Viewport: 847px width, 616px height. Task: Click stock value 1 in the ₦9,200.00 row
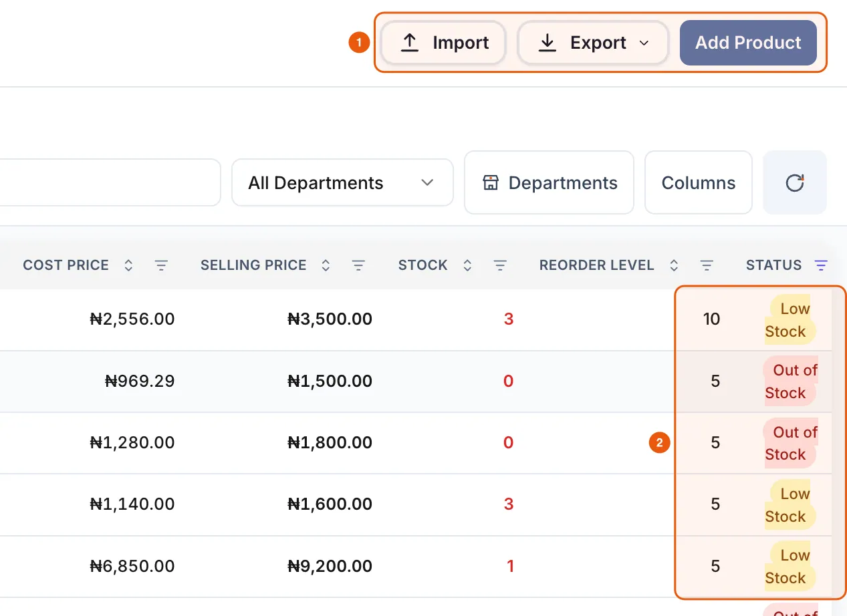[510, 567]
